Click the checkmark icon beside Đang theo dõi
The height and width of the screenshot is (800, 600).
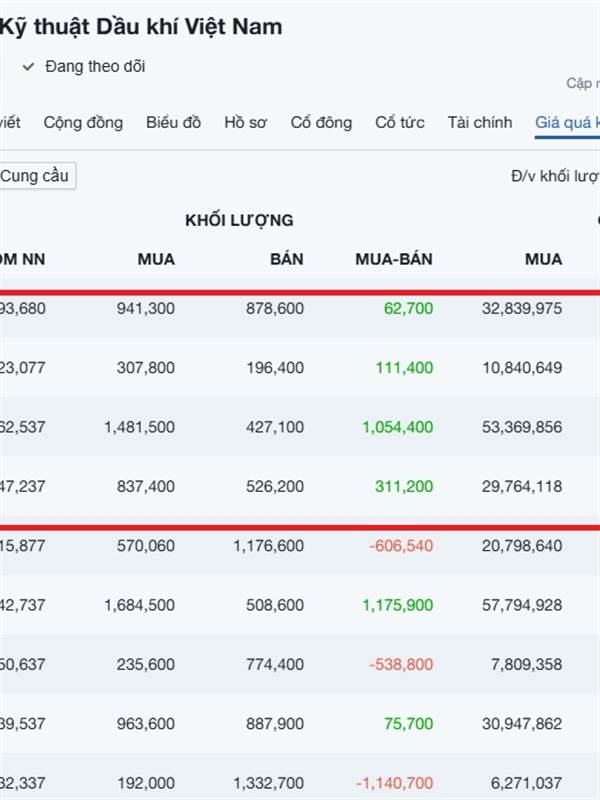29,67
